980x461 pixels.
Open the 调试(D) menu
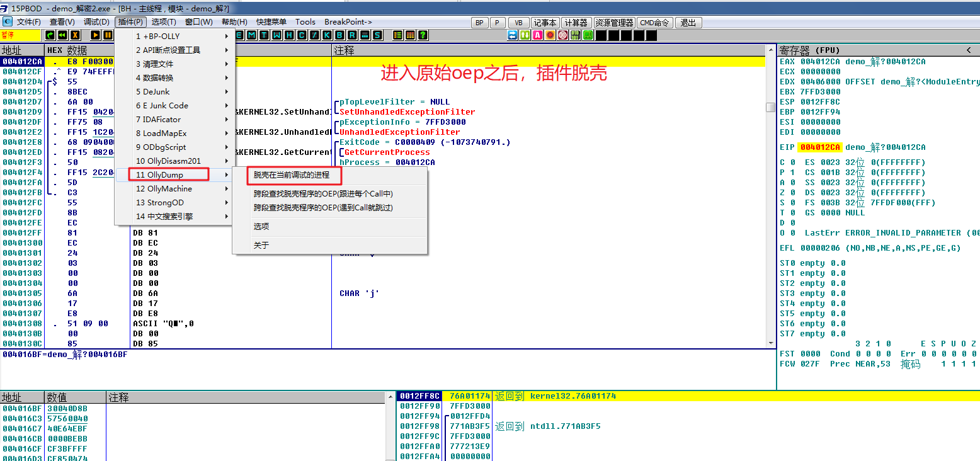96,22
